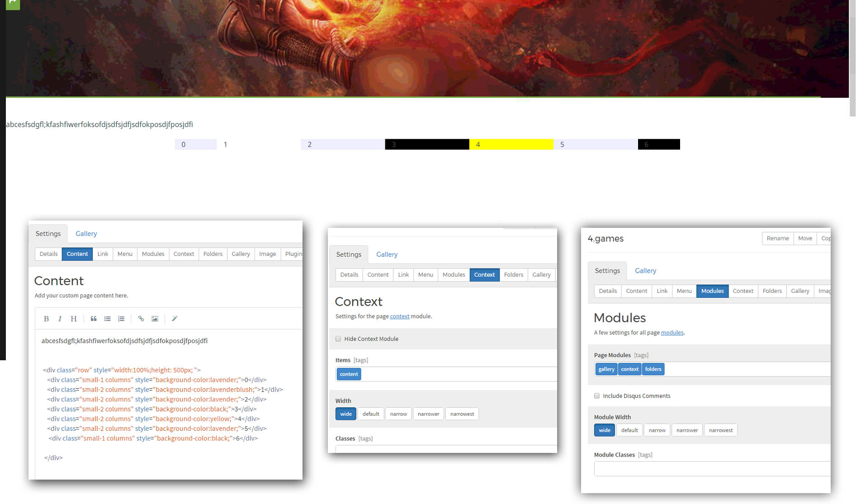Click the magic wand editor icon
The width and height of the screenshot is (856, 504).
(x=175, y=319)
